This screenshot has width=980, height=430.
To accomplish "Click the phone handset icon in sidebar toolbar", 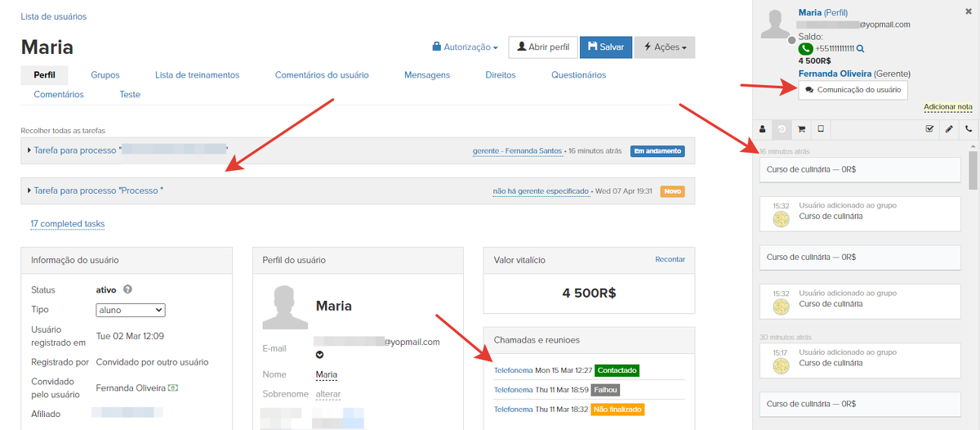I will [x=969, y=129].
